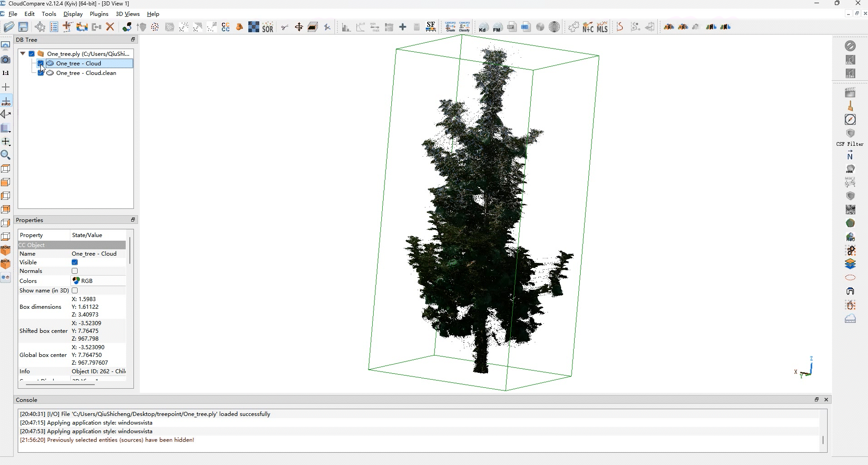868x465 pixels.
Task: Open the Cross Section tool
Action: pyautogui.click(x=312, y=27)
